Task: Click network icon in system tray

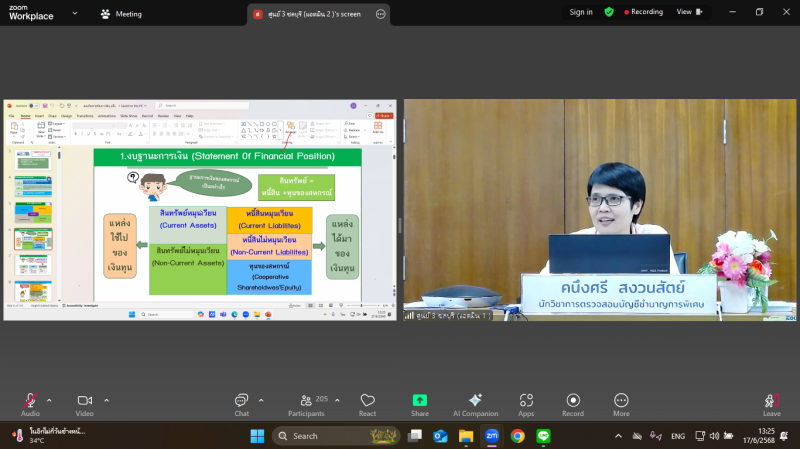Action: point(700,436)
